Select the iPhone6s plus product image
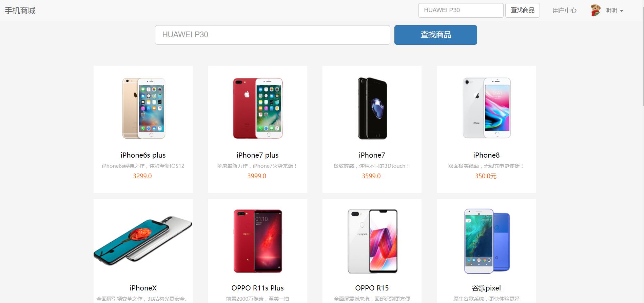The width and height of the screenshot is (644, 303). (x=143, y=108)
